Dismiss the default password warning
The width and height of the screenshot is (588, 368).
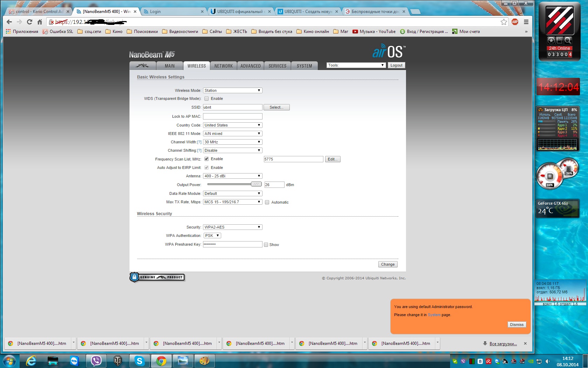click(517, 325)
